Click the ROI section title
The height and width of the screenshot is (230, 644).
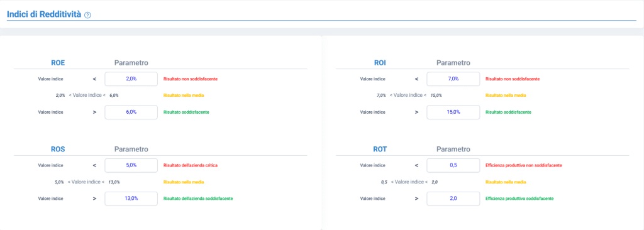pyautogui.click(x=380, y=63)
